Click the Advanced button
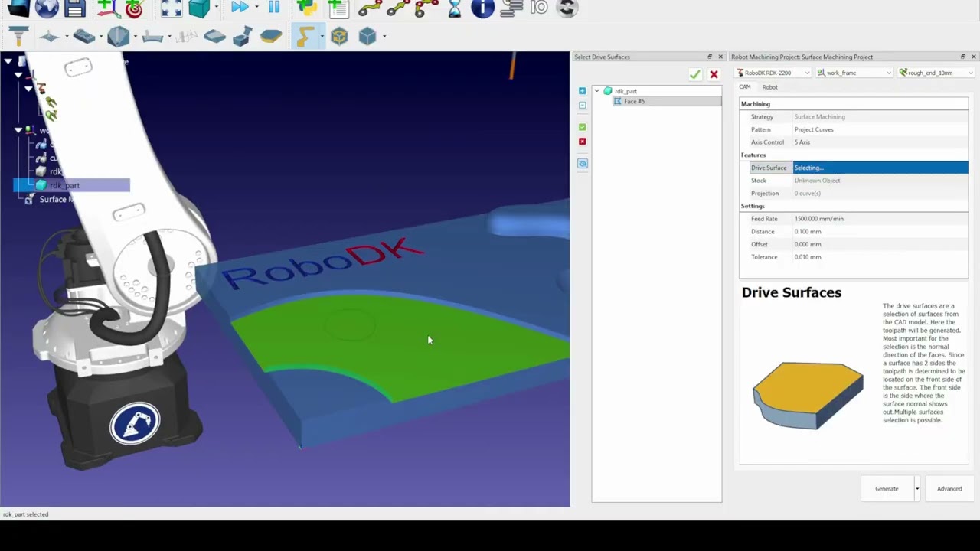 pos(949,489)
